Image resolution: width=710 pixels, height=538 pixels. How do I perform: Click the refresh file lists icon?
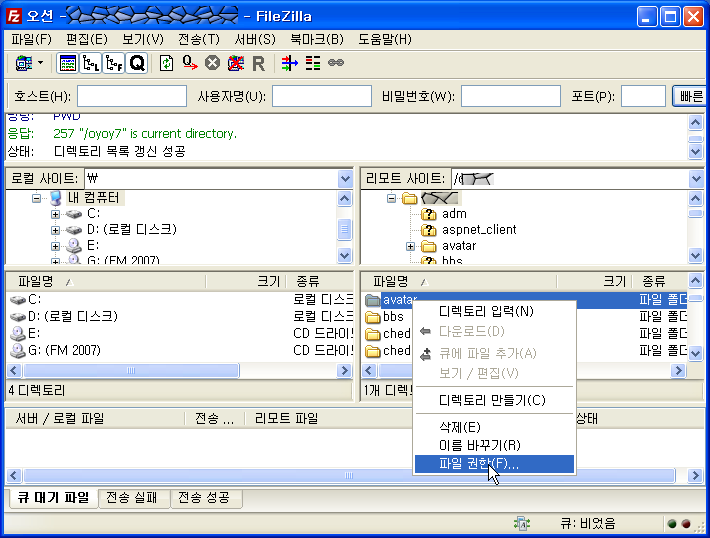(x=167, y=63)
